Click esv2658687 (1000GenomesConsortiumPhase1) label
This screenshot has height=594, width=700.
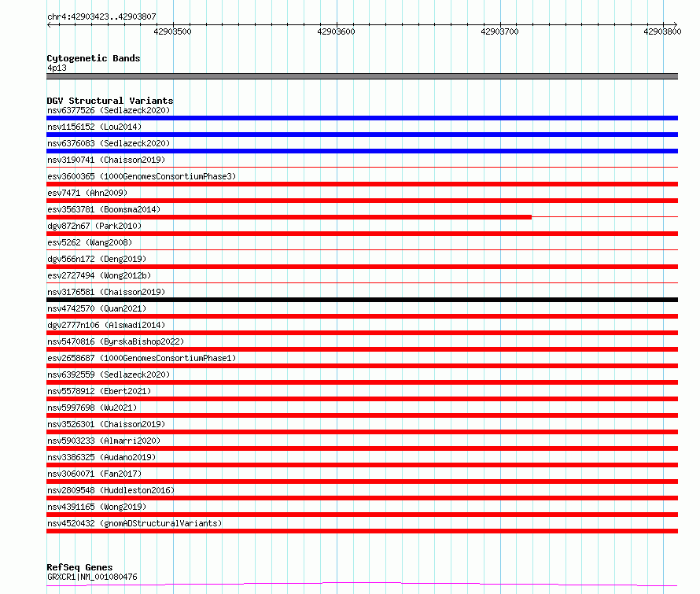pyautogui.click(x=142, y=358)
